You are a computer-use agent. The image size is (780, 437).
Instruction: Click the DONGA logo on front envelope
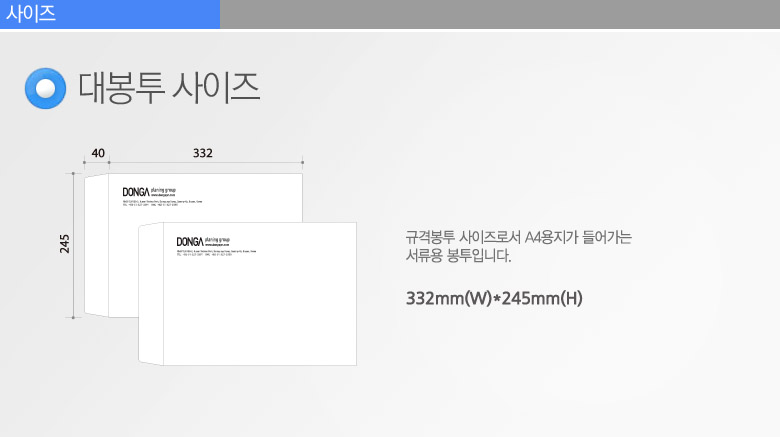point(190,241)
